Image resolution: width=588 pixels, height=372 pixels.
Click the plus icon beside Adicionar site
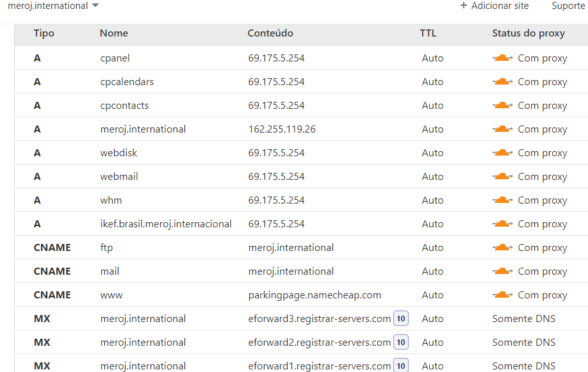point(464,6)
